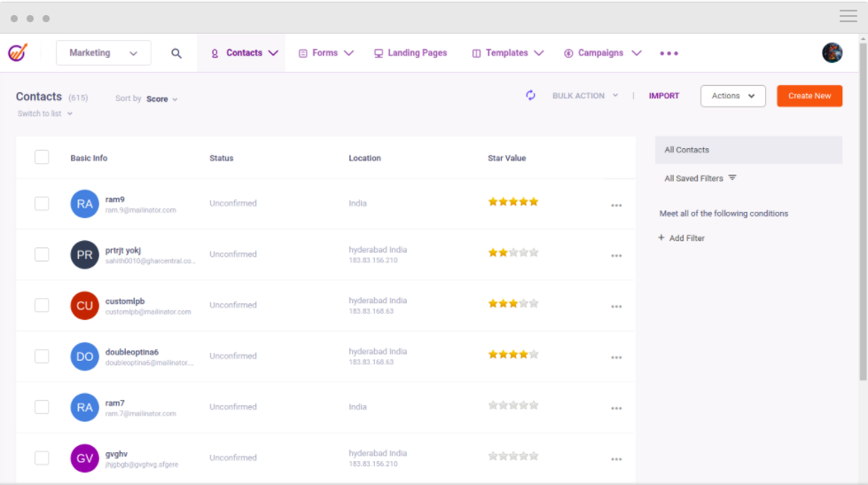
Task: Open the Sort by Score dropdown
Action: pyautogui.click(x=161, y=99)
